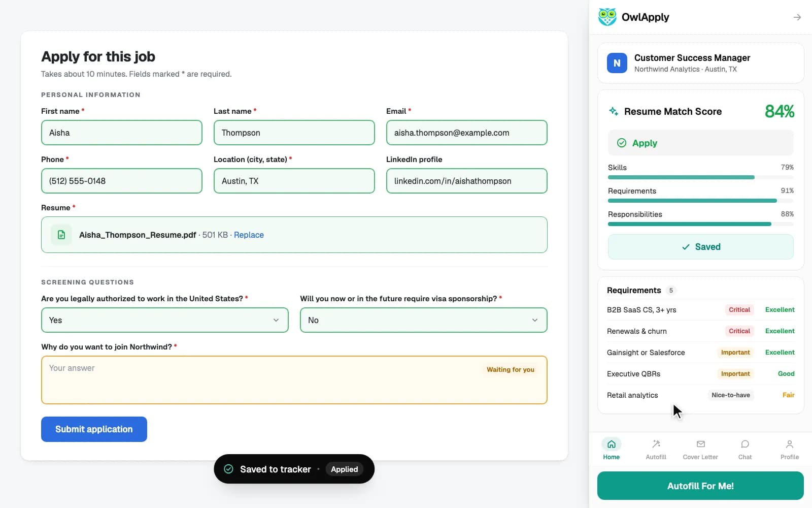The image size is (812, 508).
Task: Click the LinkedIn profile input field
Action: [467, 181]
